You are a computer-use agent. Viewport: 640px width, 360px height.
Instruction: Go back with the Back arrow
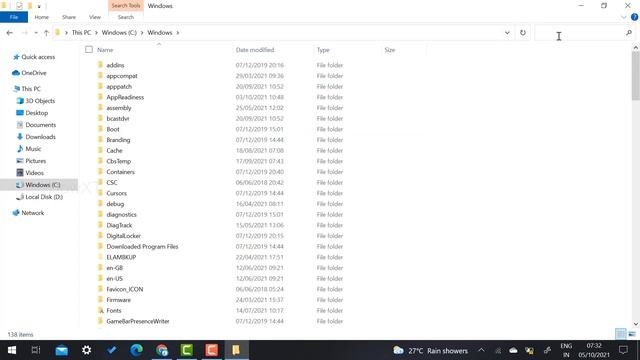click(x=9, y=33)
